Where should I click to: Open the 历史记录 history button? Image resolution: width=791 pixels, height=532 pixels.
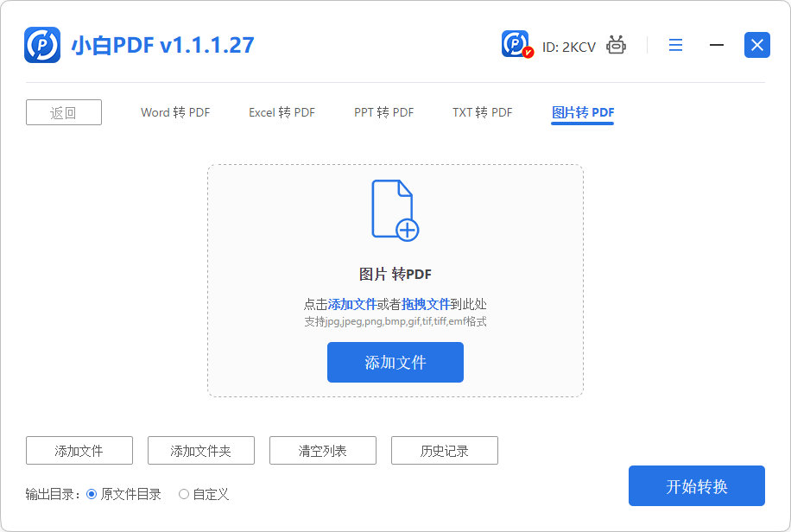(445, 450)
